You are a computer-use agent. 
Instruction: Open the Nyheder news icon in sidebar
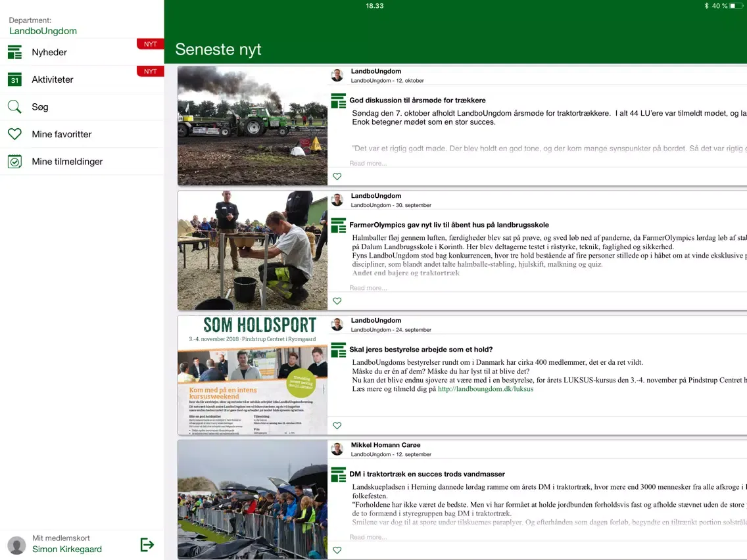click(x=14, y=53)
